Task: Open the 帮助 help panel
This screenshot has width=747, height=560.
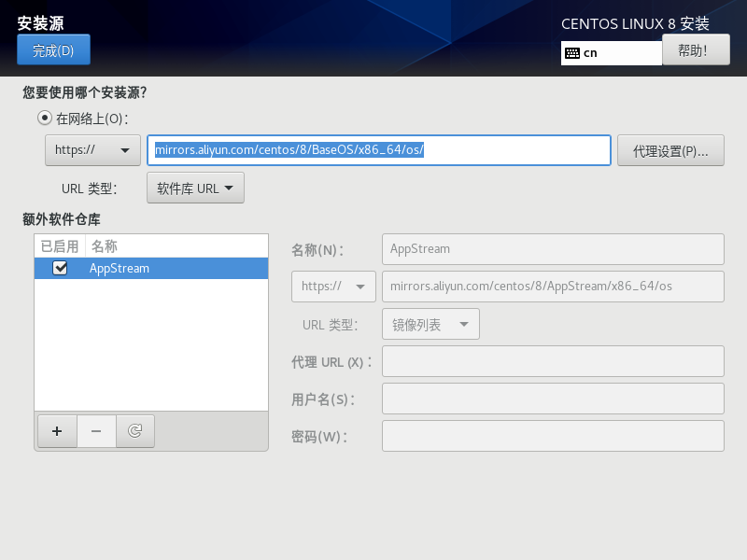Action: point(696,49)
